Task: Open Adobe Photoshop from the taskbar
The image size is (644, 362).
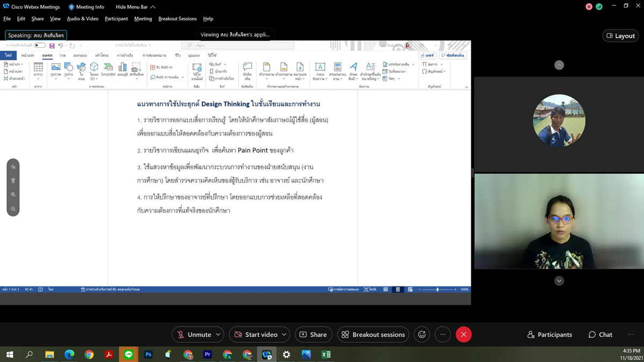Action: [x=148, y=354]
